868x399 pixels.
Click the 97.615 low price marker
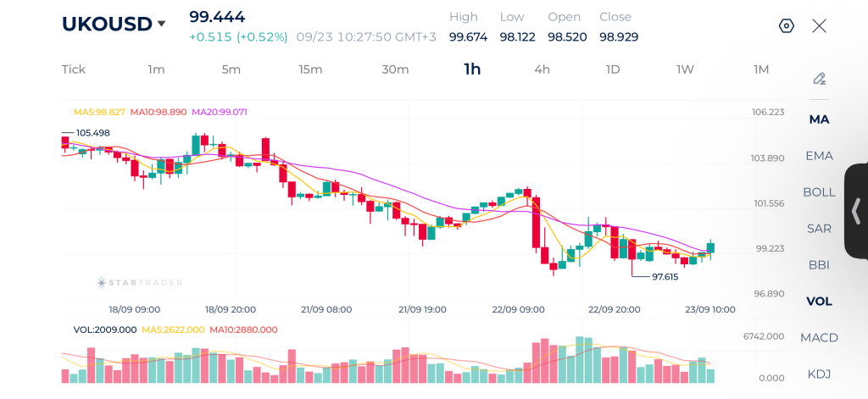click(665, 277)
